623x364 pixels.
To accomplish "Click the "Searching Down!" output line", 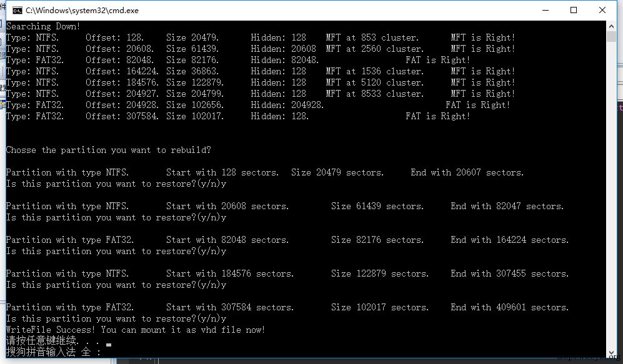I will coord(43,26).
